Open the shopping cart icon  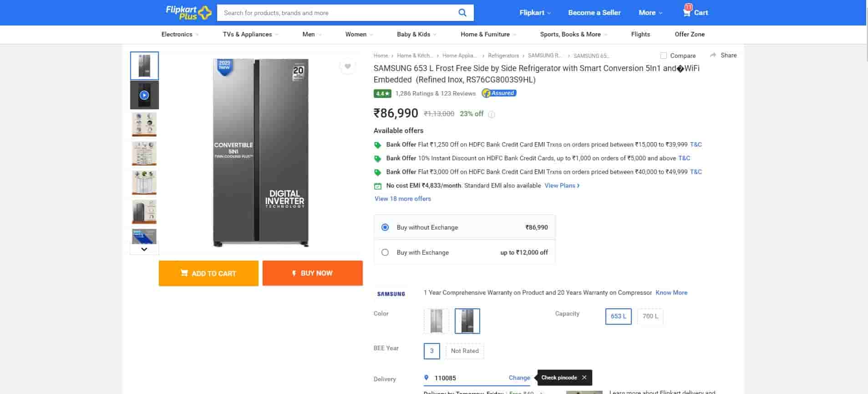coord(686,12)
